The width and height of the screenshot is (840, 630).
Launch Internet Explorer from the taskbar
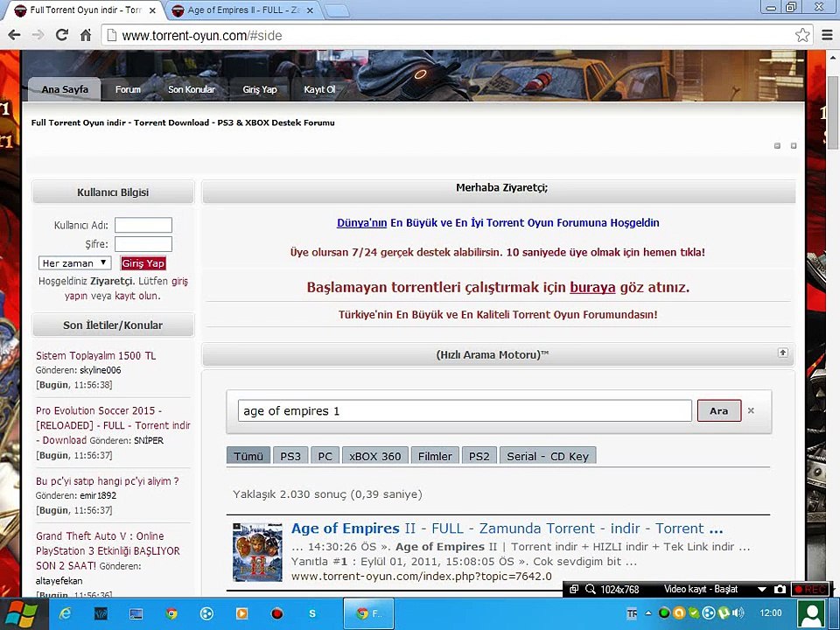point(66,614)
